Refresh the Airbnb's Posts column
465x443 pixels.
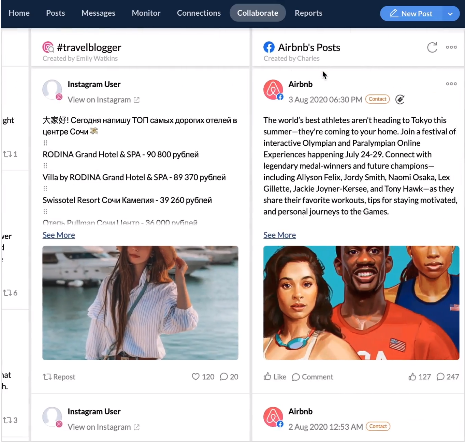(x=432, y=47)
